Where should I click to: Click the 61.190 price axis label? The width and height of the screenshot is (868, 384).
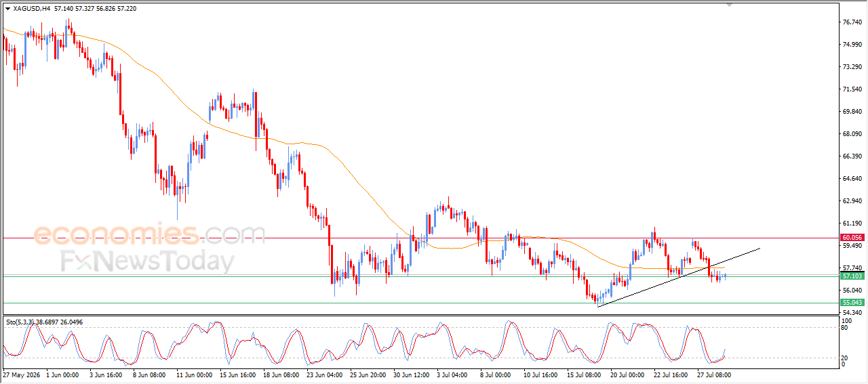click(852, 223)
